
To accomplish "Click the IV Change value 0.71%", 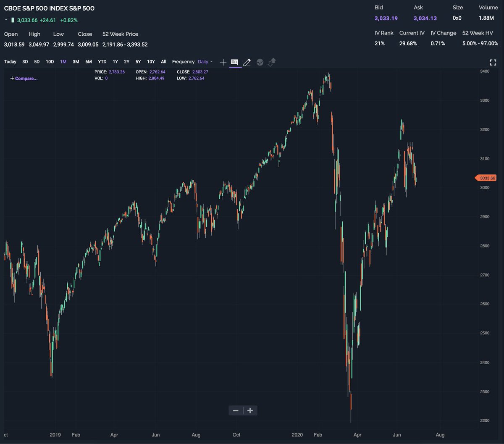I will 438,44.
